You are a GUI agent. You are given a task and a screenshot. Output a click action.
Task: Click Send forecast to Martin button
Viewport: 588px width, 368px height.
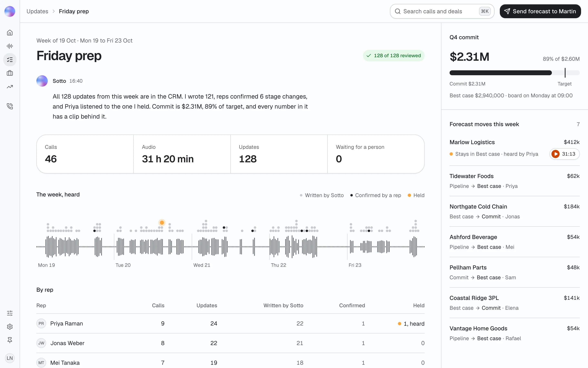click(540, 11)
